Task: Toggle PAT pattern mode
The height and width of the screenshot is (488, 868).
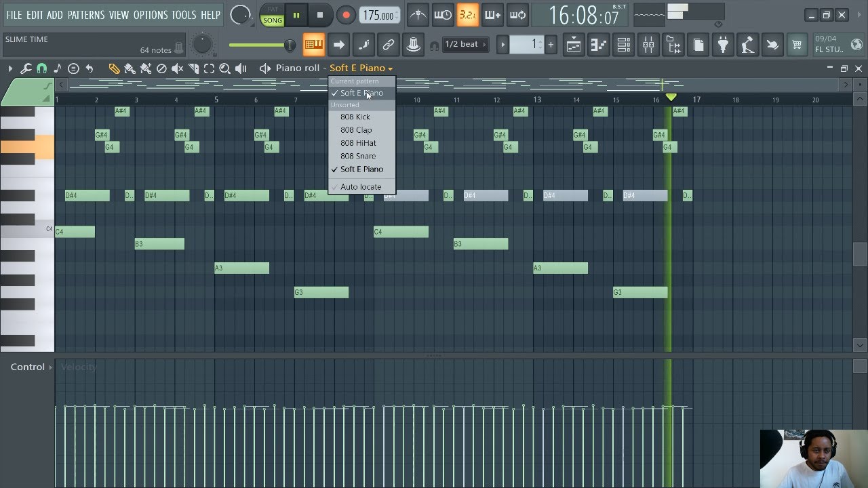Action: [x=273, y=9]
